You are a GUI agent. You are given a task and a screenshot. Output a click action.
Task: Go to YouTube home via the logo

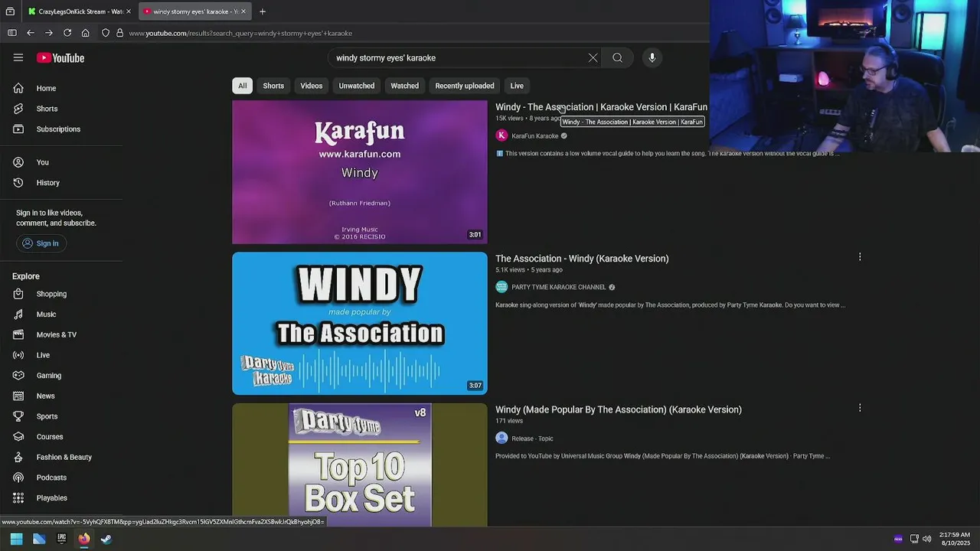click(x=60, y=58)
